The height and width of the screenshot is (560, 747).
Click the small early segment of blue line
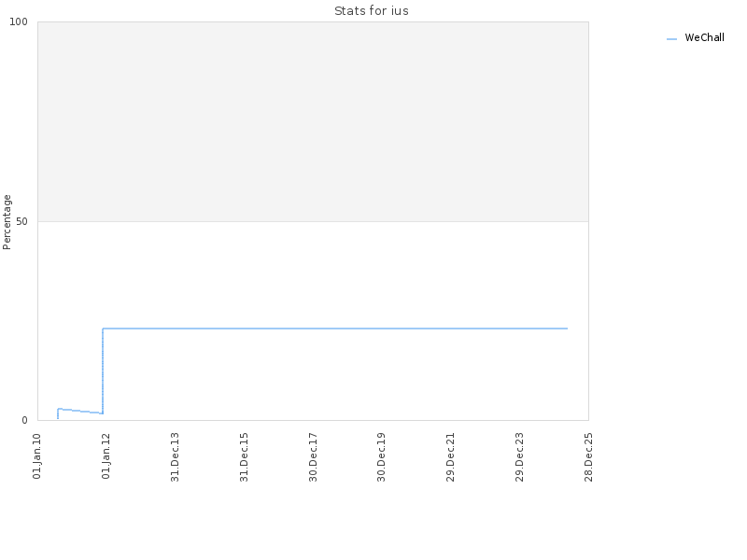coord(79,412)
